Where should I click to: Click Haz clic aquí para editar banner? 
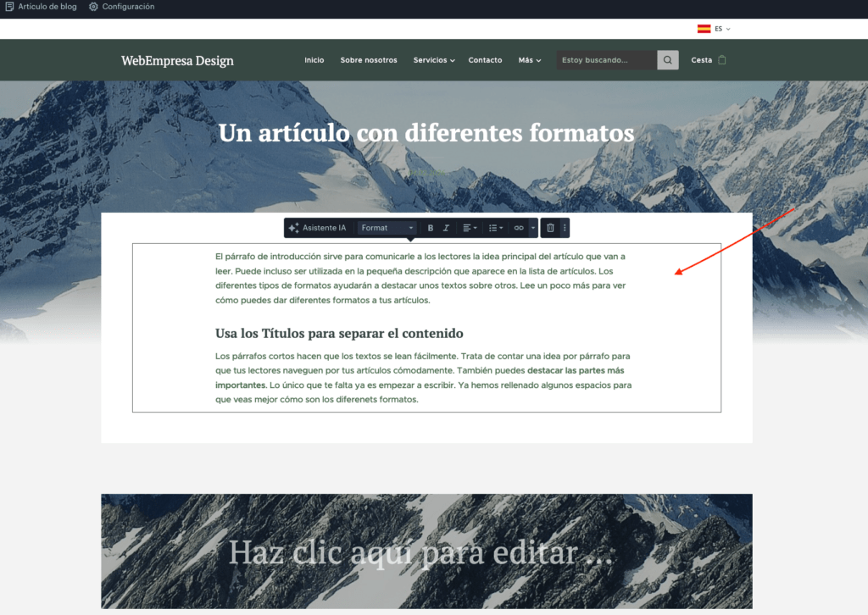tap(420, 552)
